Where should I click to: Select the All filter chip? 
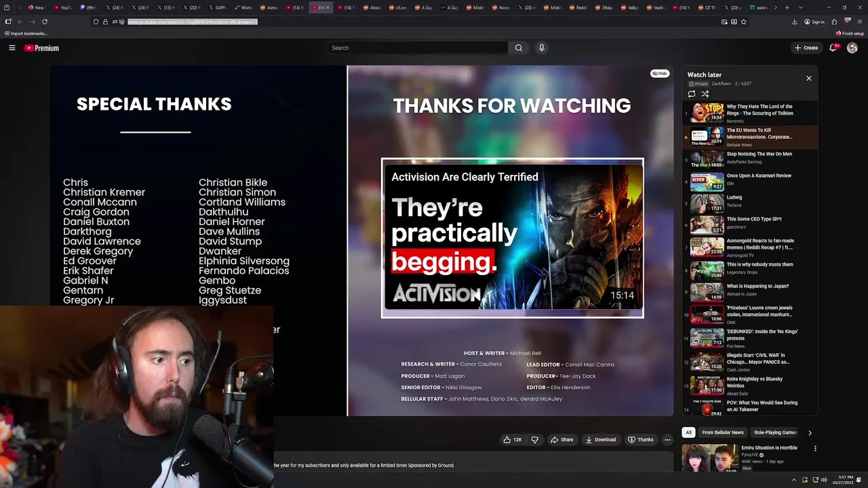[x=688, y=432]
